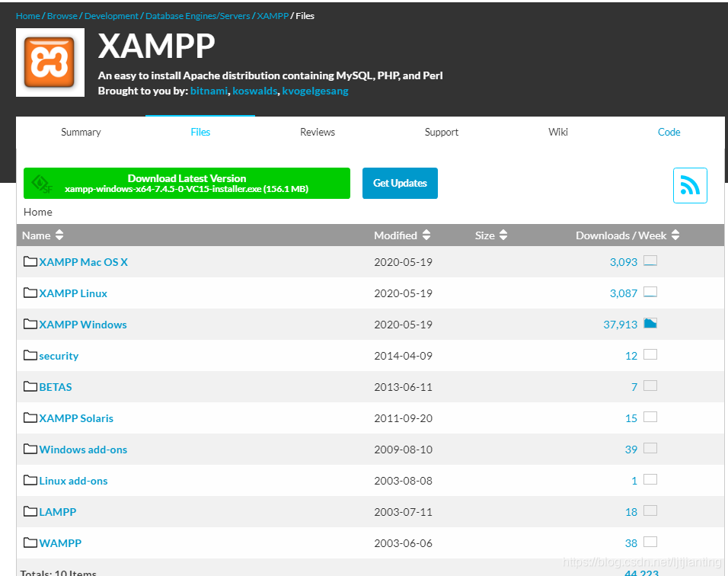Click the folder icon beside Windows add-ons
This screenshot has width=728, height=576.
click(30, 449)
